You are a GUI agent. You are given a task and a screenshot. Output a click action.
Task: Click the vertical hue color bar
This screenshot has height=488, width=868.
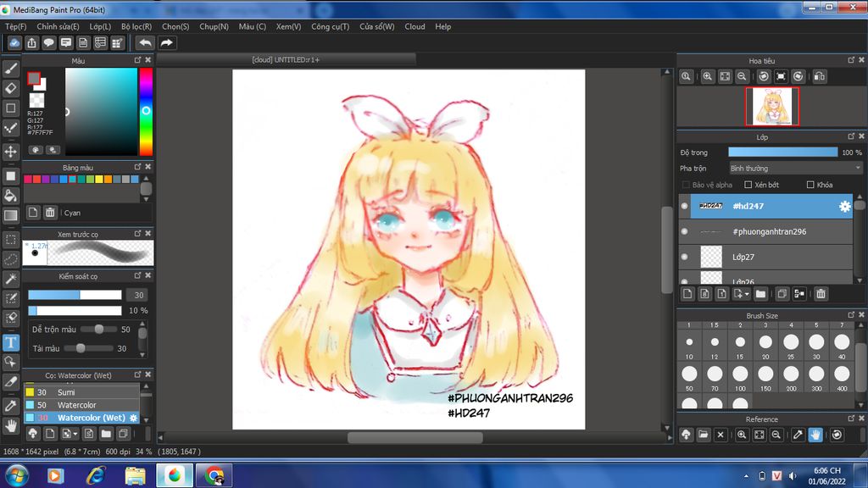(x=146, y=111)
